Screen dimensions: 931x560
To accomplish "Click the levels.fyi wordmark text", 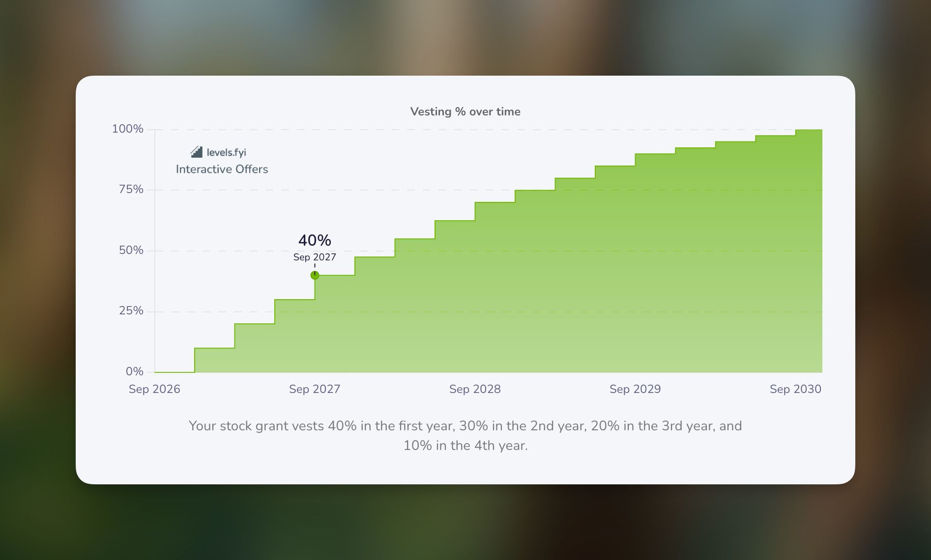I will (226, 152).
